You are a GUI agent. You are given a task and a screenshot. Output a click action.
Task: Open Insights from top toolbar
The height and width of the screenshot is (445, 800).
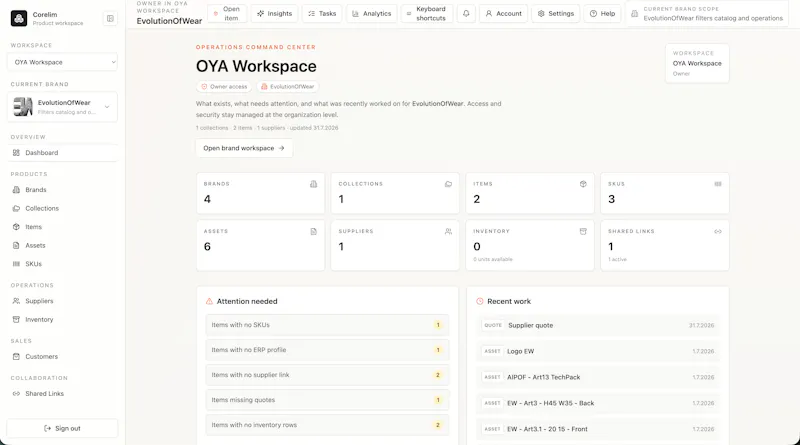(x=274, y=14)
